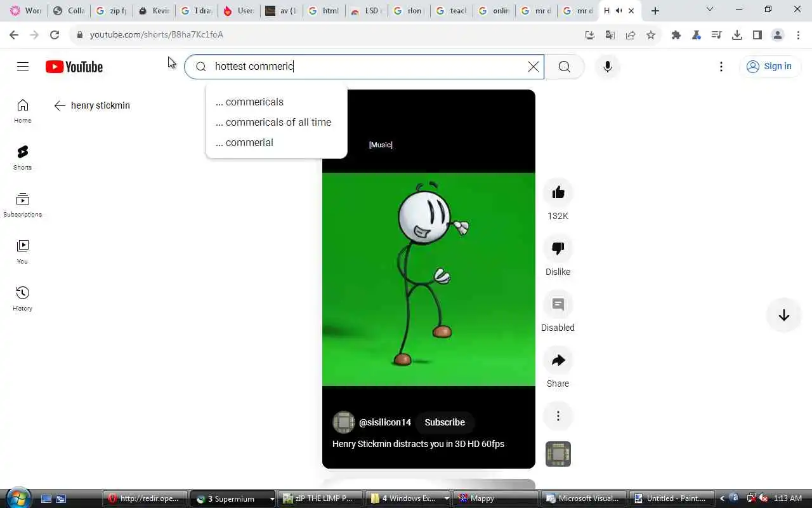Switch to Microsoft Visual taskbar window
The width and height of the screenshot is (812, 508).
584,499
